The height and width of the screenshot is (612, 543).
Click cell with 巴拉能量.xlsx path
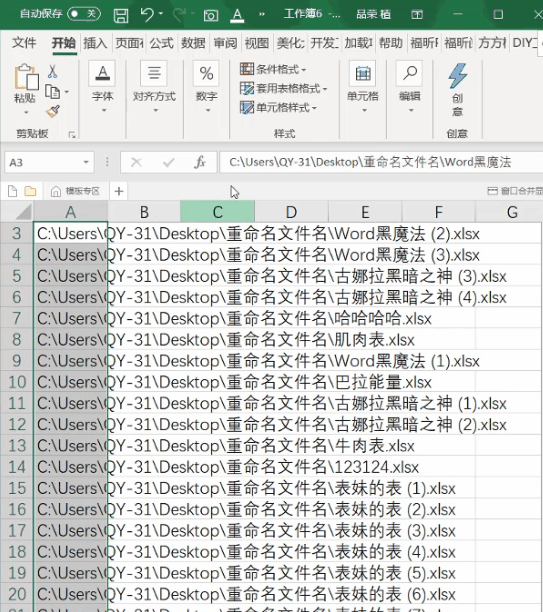(70, 382)
